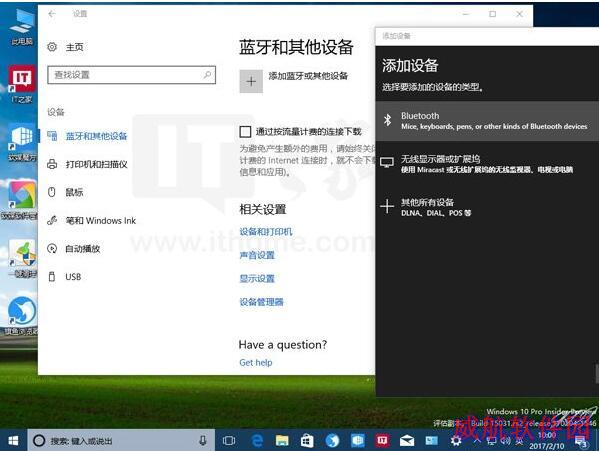This screenshot has height=451, width=599.
Task: Click the Get help link
Action: coord(256,362)
